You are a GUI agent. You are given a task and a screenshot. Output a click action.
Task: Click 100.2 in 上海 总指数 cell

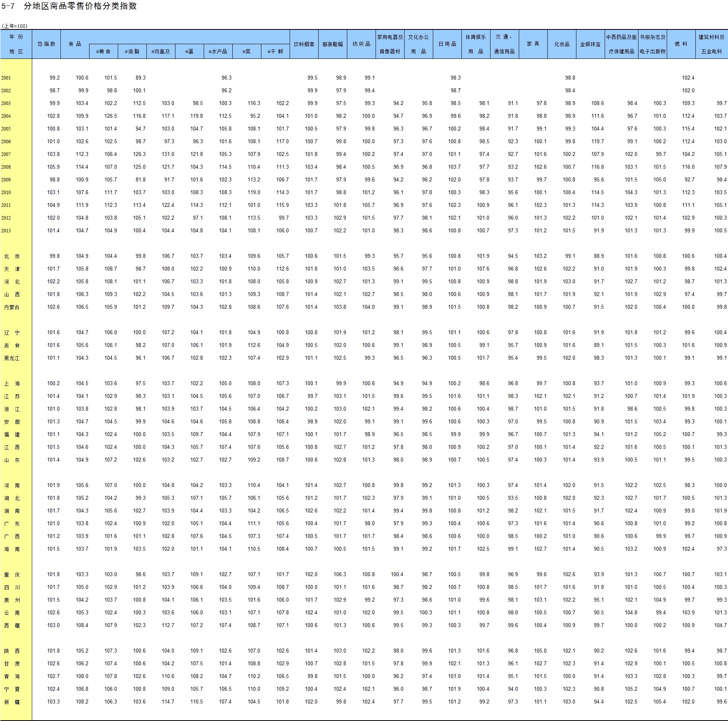[53, 383]
